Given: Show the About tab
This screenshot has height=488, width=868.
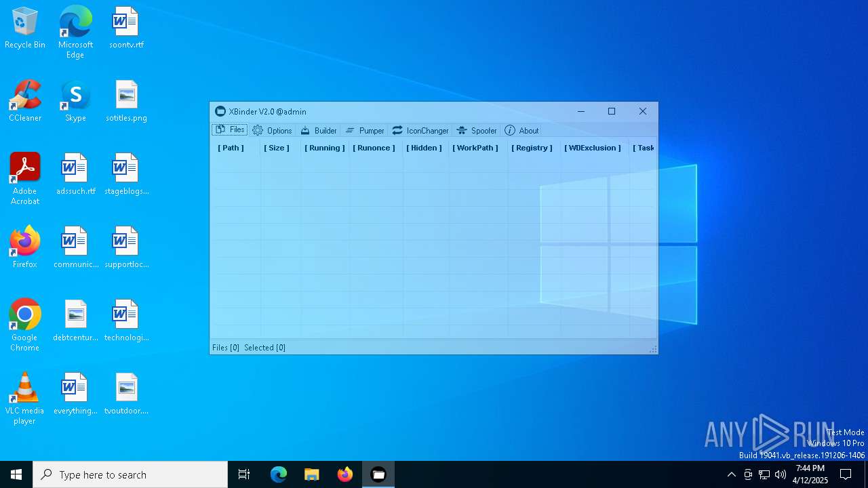Looking at the screenshot, I should (x=521, y=130).
